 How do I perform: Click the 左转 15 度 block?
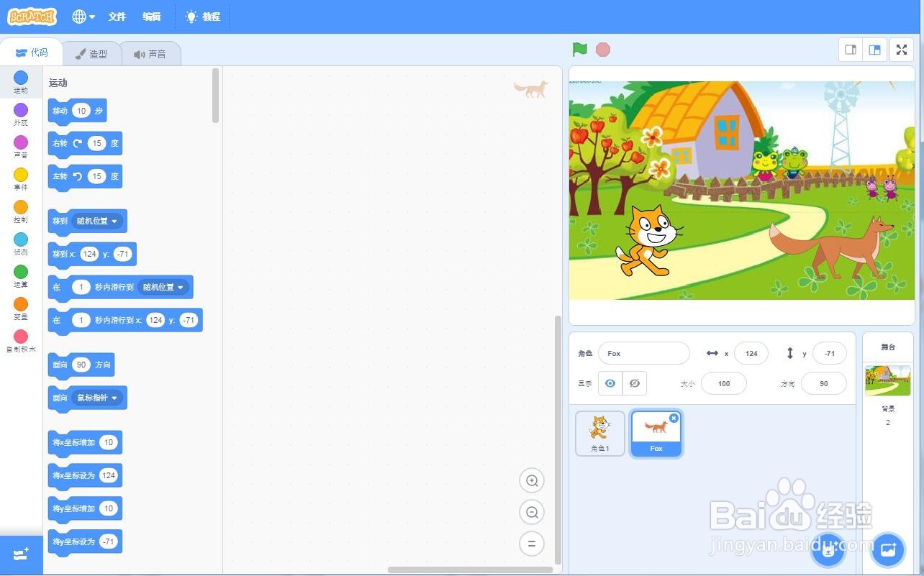click(x=84, y=177)
